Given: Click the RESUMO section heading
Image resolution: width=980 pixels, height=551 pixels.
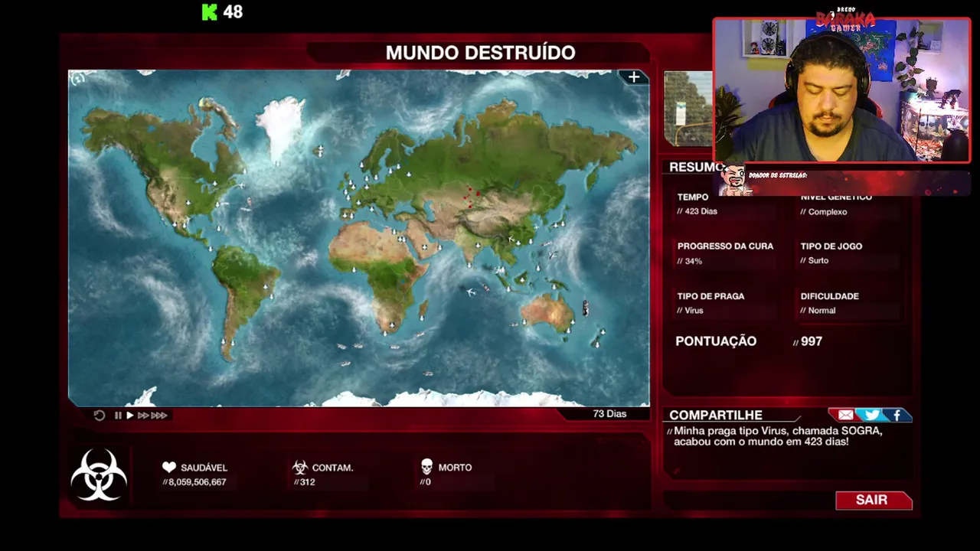Looking at the screenshot, I should 695,167.
